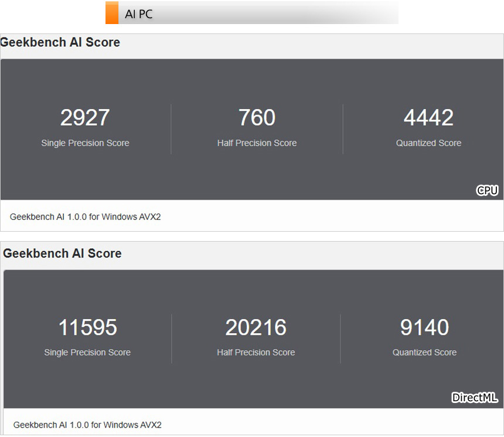Select the 20216 half precision score
Viewport: 504px width, 437px height.
[x=256, y=327]
